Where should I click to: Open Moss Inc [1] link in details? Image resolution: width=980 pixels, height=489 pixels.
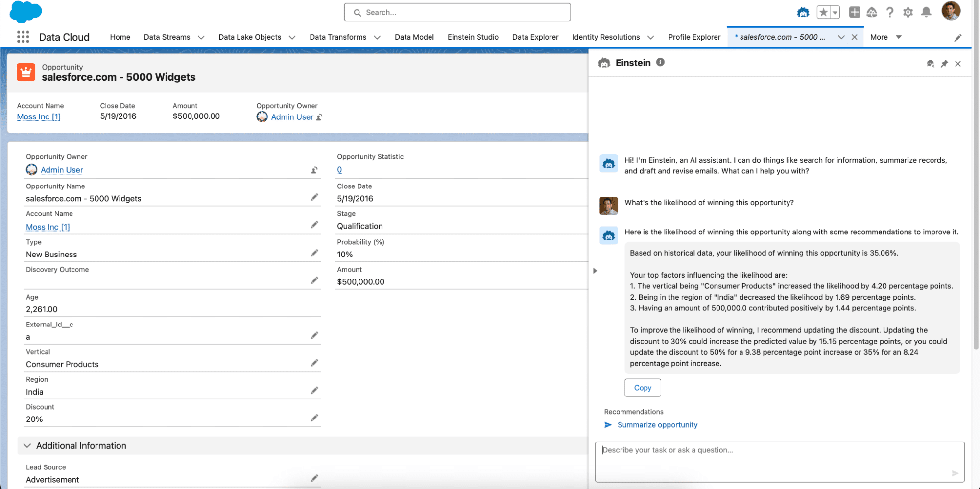[48, 227]
